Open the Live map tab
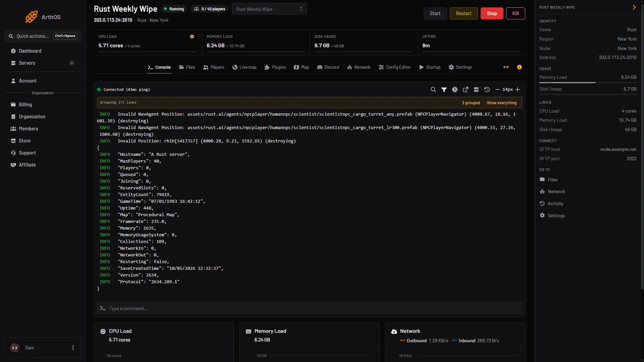644x362 pixels. tap(245, 67)
